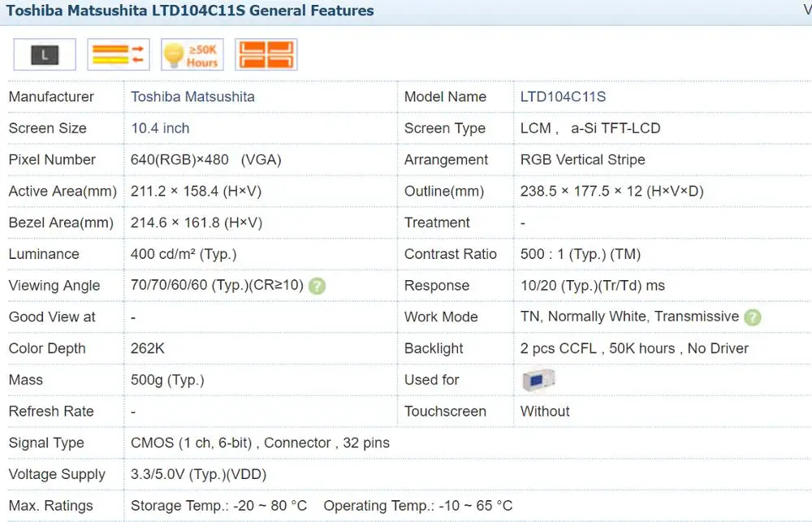The height and width of the screenshot is (522, 812).
Task: Click the orange four-panel layout icon
Action: [266, 54]
